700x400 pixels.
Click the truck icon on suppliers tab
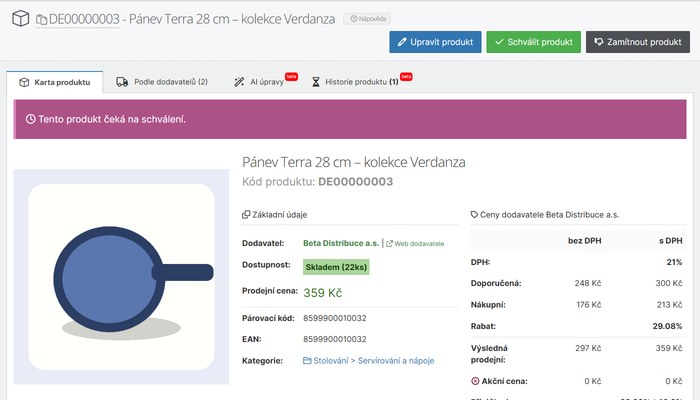(x=122, y=82)
